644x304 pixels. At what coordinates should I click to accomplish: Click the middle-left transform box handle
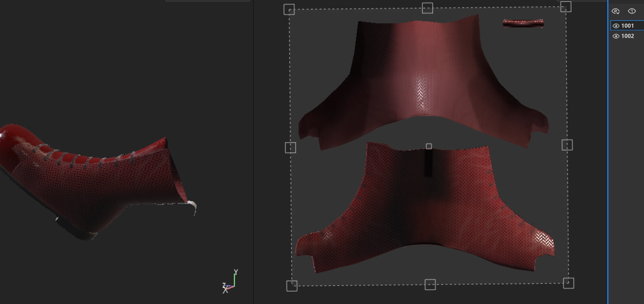tap(290, 148)
